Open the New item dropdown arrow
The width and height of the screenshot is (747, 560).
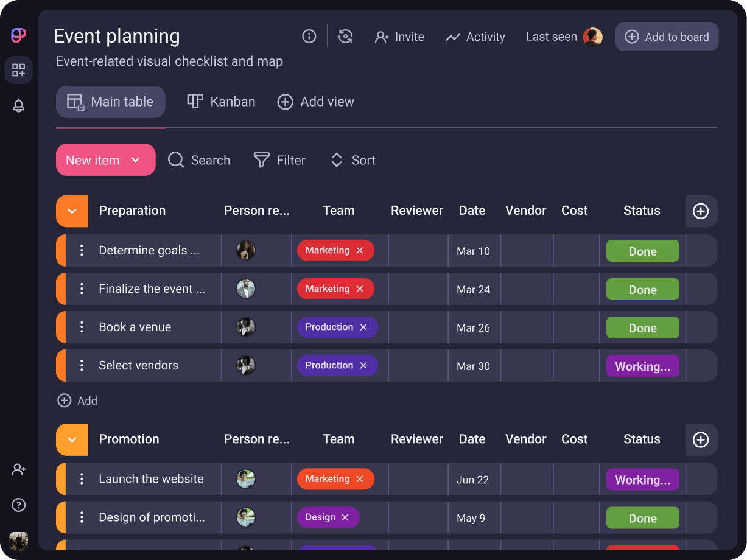(x=135, y=160)
